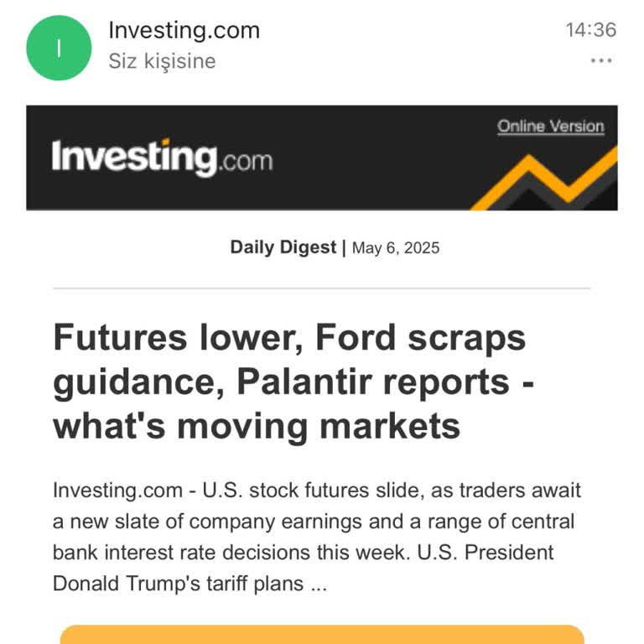This screenshot has height=644, width=644.
Task: Click the trailing ellipsis after 'tariff plans'
Action: pos(319,584)
